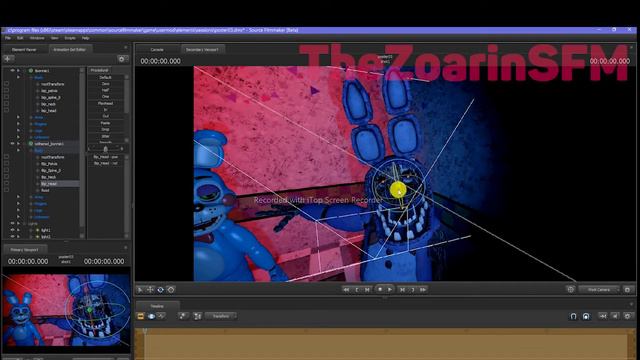Expand Unknown group under withered_bonnie1
The height and width of the screenshot is (360, 640).
18,217
